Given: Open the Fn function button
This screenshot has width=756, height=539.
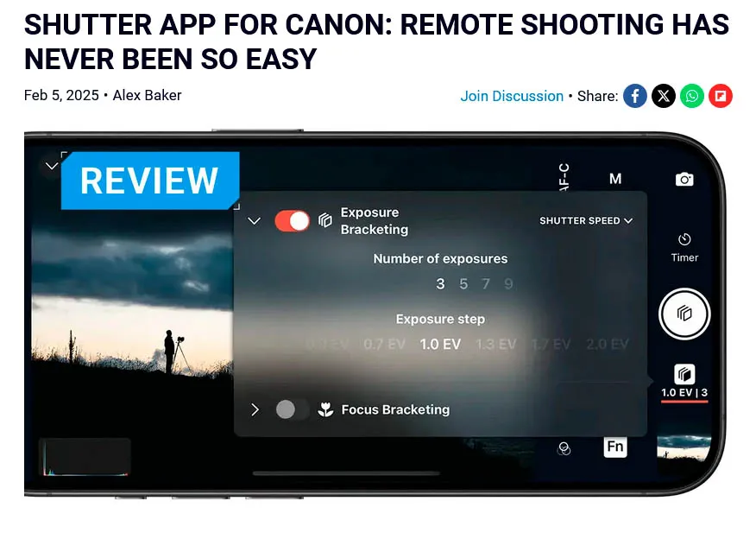Looking at the screenshot, I should tap(615, 447).
